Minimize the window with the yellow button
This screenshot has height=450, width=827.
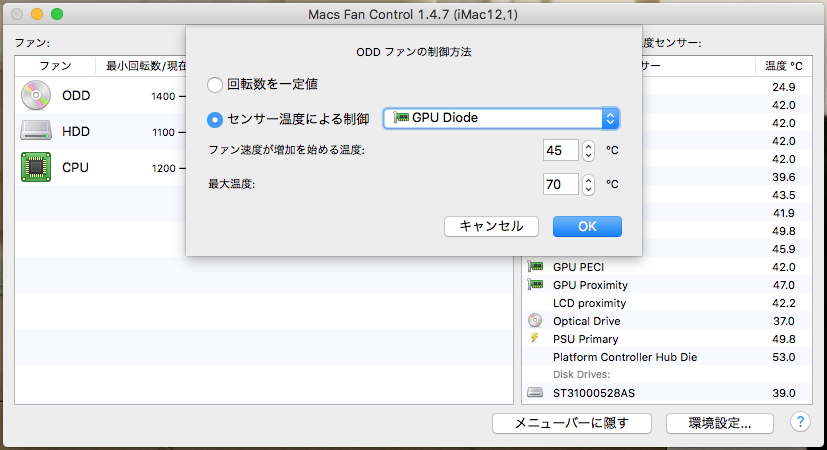point(37,14)
